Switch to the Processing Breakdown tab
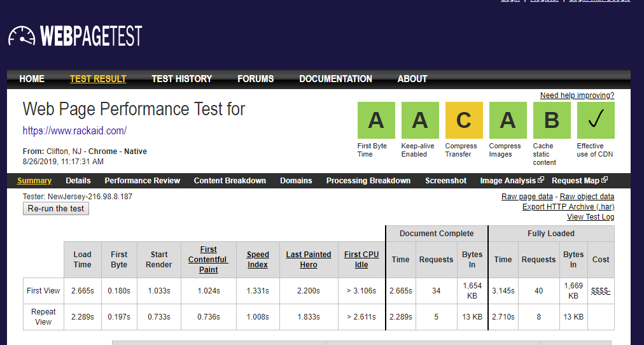 (x=368, y=181)
